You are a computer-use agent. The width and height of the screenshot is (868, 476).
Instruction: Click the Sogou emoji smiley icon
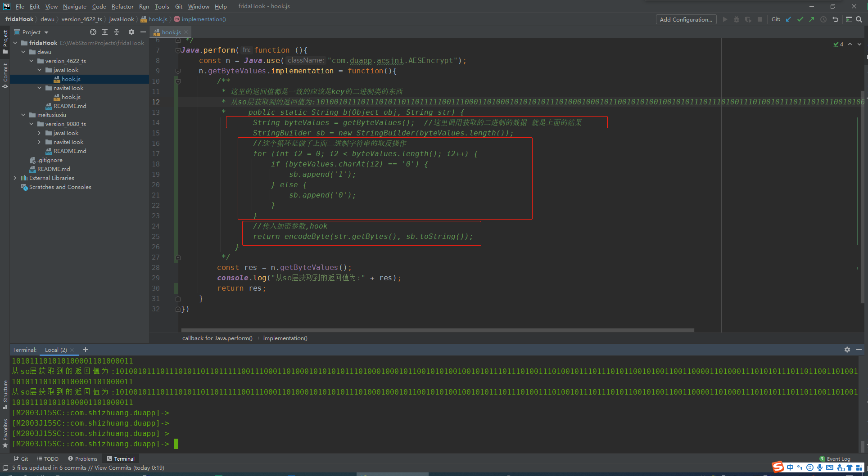[810, 467]
